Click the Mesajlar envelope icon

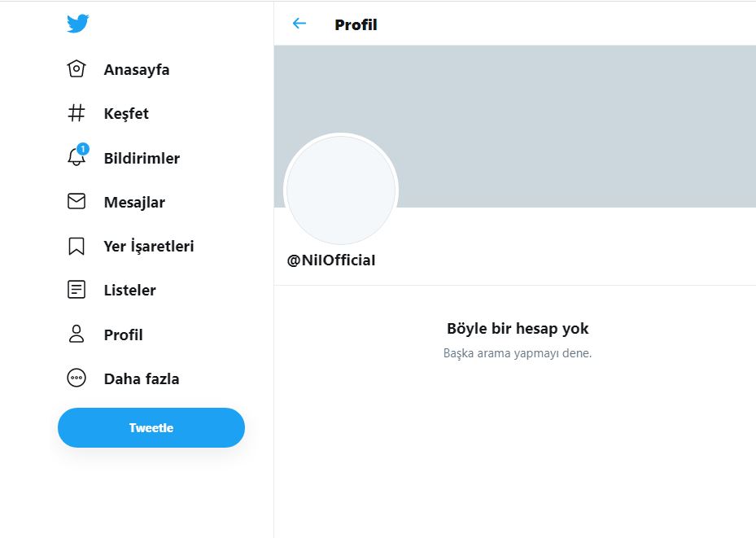[76, 201]
